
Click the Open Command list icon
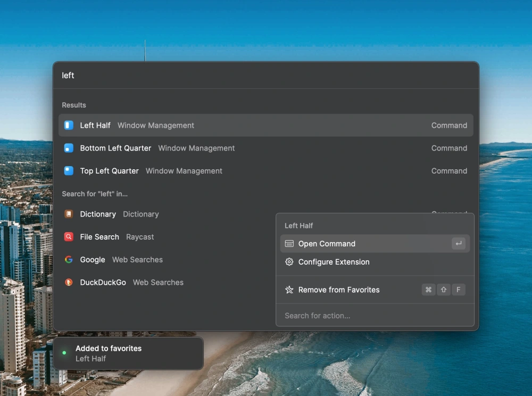pos(289,244)
